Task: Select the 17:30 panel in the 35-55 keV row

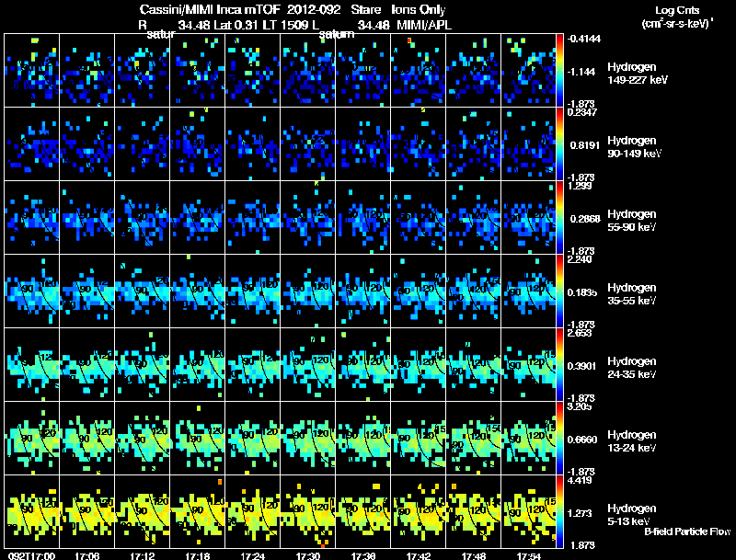Action: (307, 291)
